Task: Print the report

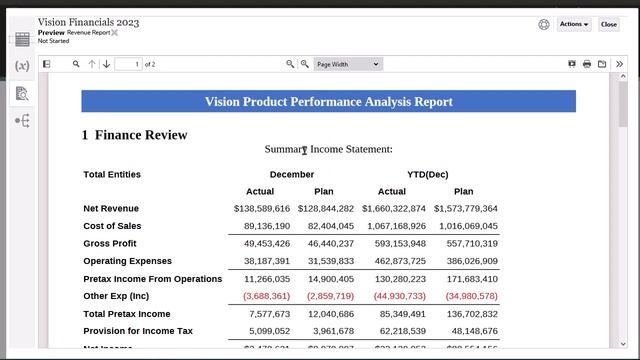Action: coord(587,64)
